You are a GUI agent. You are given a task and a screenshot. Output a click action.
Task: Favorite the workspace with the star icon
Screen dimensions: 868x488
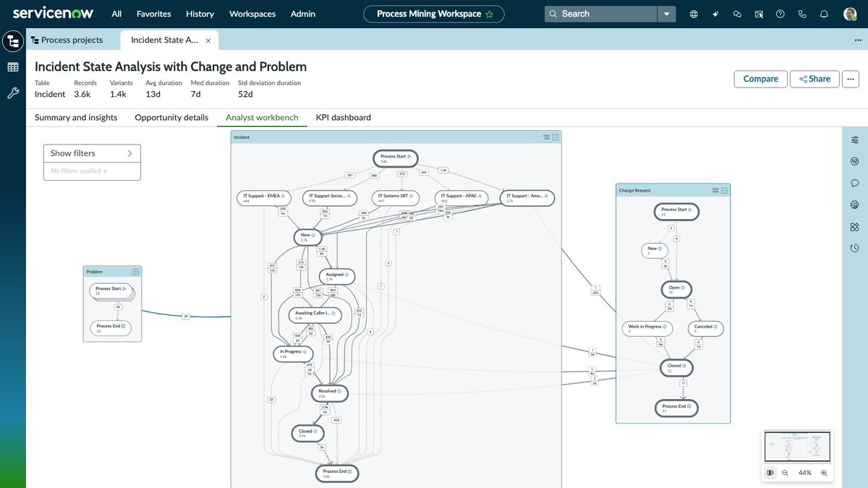click(x=490, y=14)
